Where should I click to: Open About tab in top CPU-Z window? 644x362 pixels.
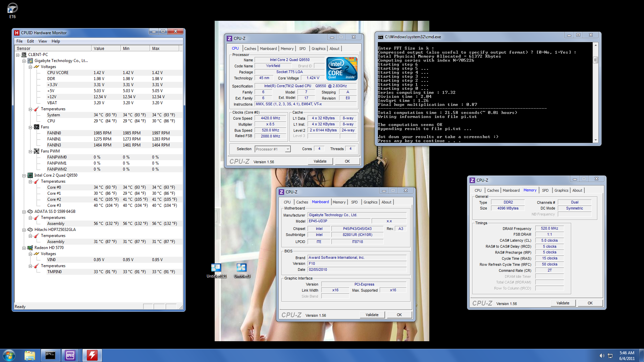click(334, 49)
